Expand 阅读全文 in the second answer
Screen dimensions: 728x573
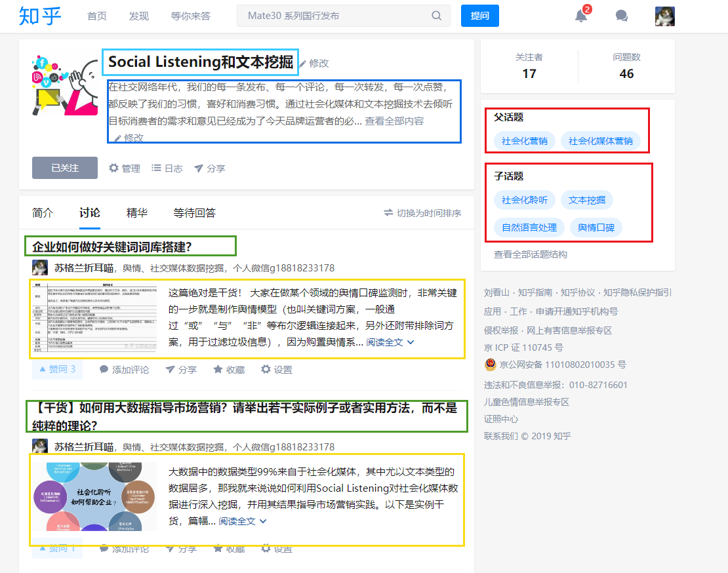[x=243, y=521]
